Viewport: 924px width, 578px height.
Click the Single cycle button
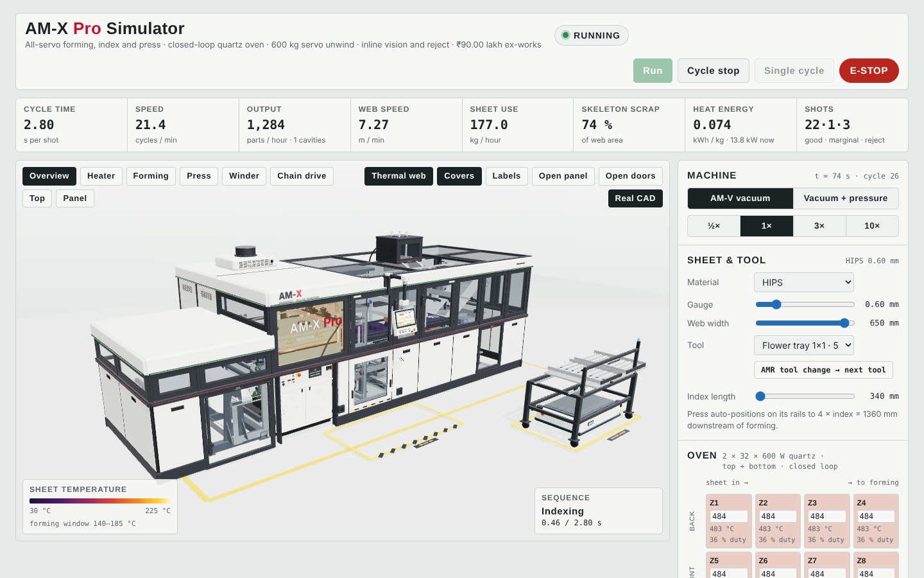coord(794,71)
